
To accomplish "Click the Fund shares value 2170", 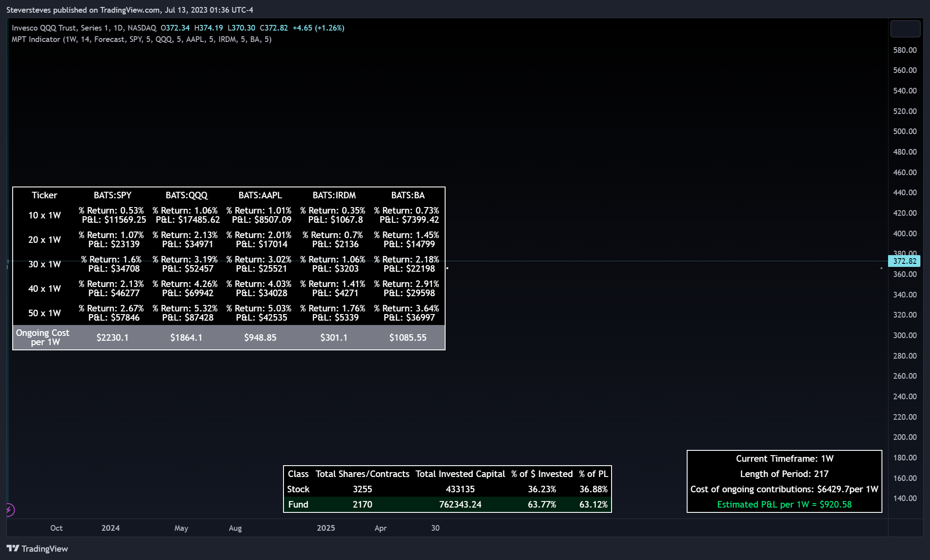I will (363, 505).
